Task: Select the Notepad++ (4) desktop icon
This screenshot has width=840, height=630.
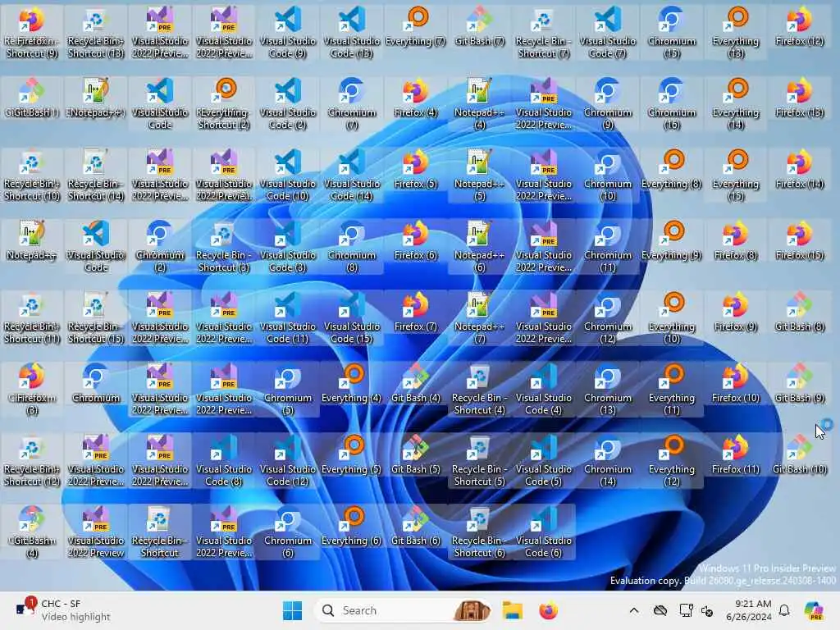Action: [x=479, y=104]
